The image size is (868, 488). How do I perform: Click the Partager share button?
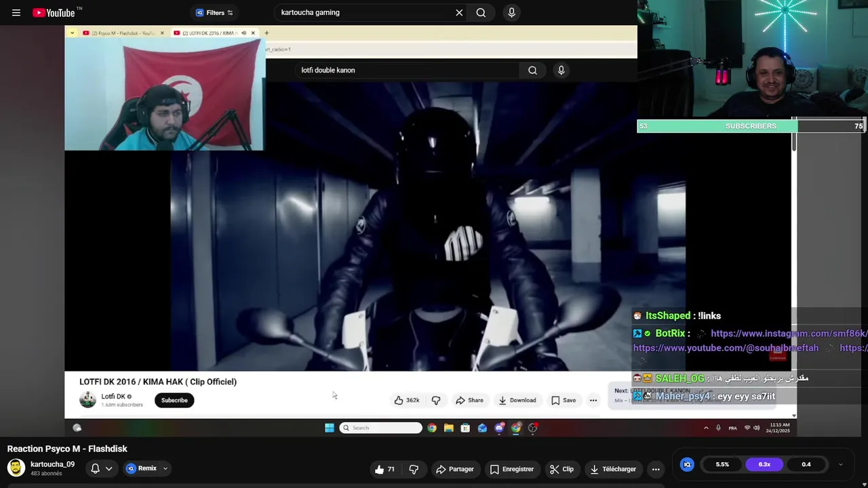pos(455,469)
